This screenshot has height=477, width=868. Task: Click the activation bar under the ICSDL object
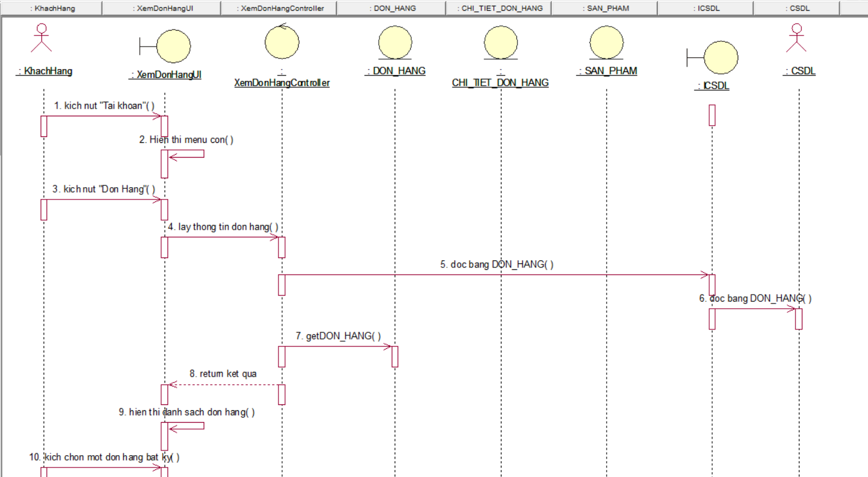pyautogui.click(x=712, y=115)
